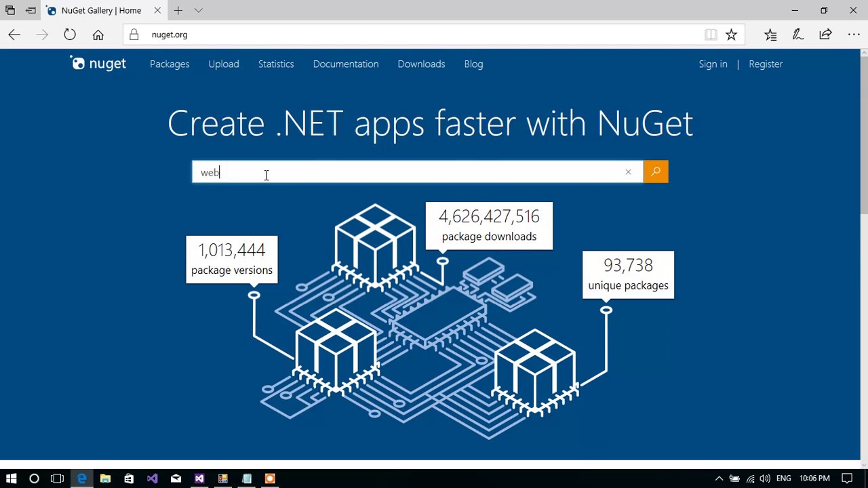Open Edge settings and more menu

pyautogui.click(x=854, y=35)
